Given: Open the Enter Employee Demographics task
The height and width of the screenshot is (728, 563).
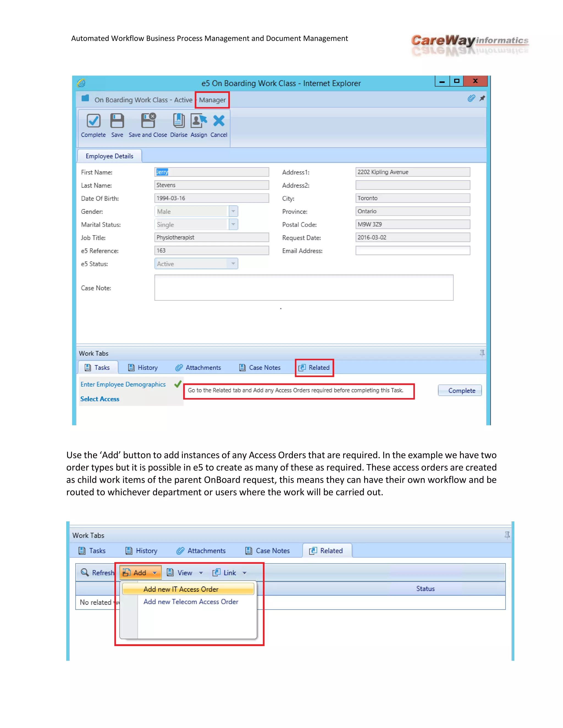Looking at the screenshot, I should [123, 384].
